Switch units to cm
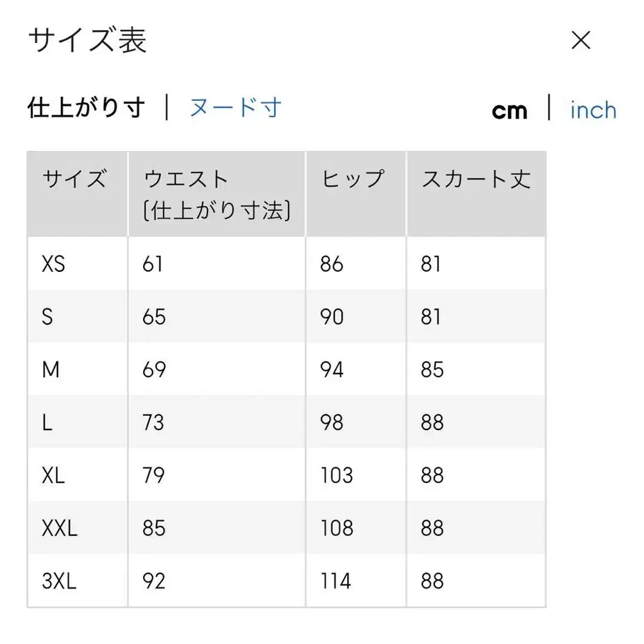Screen dimensions: 644x644 pyautogui.click(x=509, y=109)
